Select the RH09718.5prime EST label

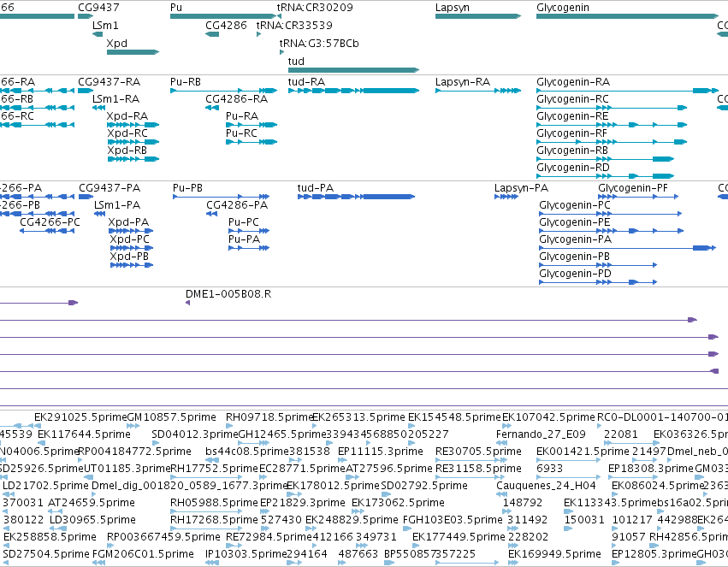[269, 417]
